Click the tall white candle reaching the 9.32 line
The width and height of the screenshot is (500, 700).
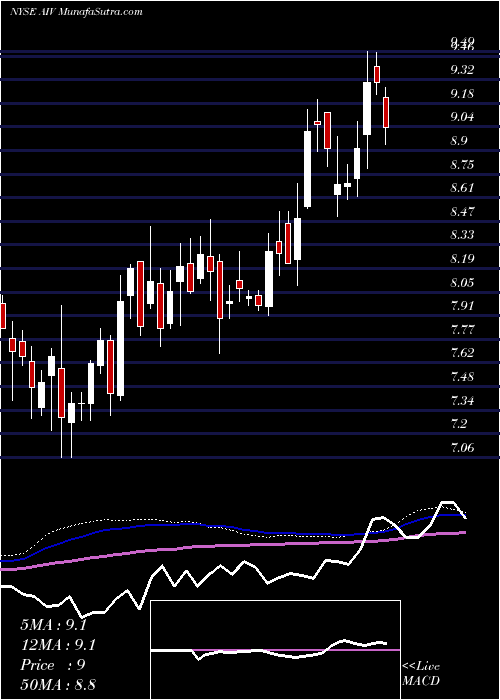[x=367, y=108]
